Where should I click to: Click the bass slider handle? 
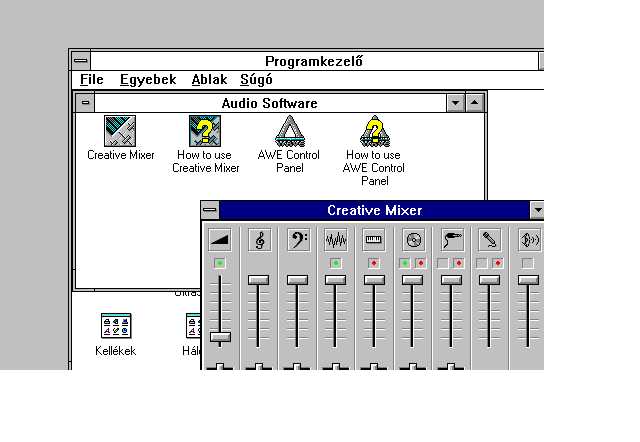297,280
